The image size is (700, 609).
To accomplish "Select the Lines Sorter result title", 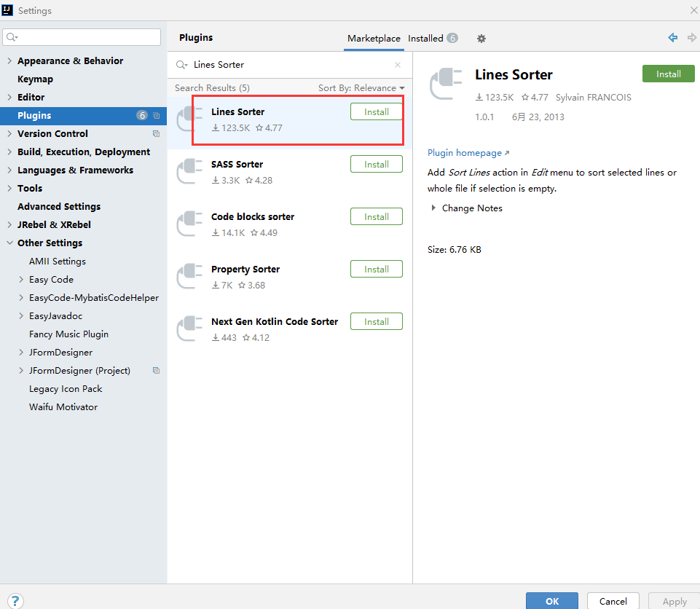I will tap(238, 112).
